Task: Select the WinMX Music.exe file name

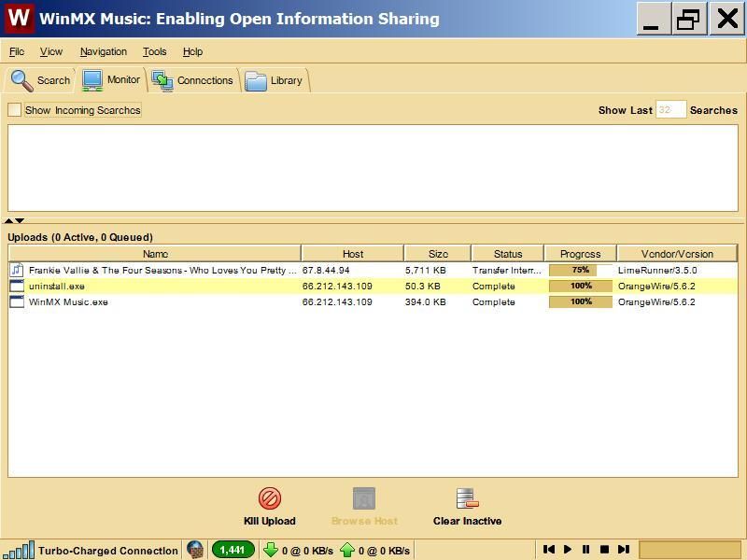Action: point(68,301)
